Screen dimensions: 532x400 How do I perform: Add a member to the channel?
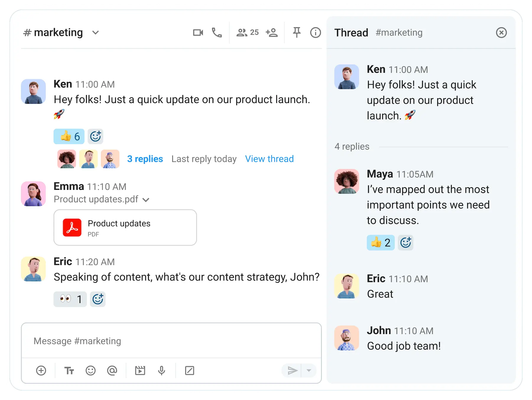[272, 32]
